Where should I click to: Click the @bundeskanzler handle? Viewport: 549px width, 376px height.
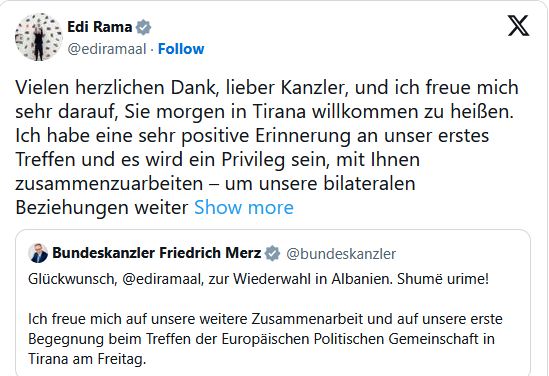(x=341, y=254)
